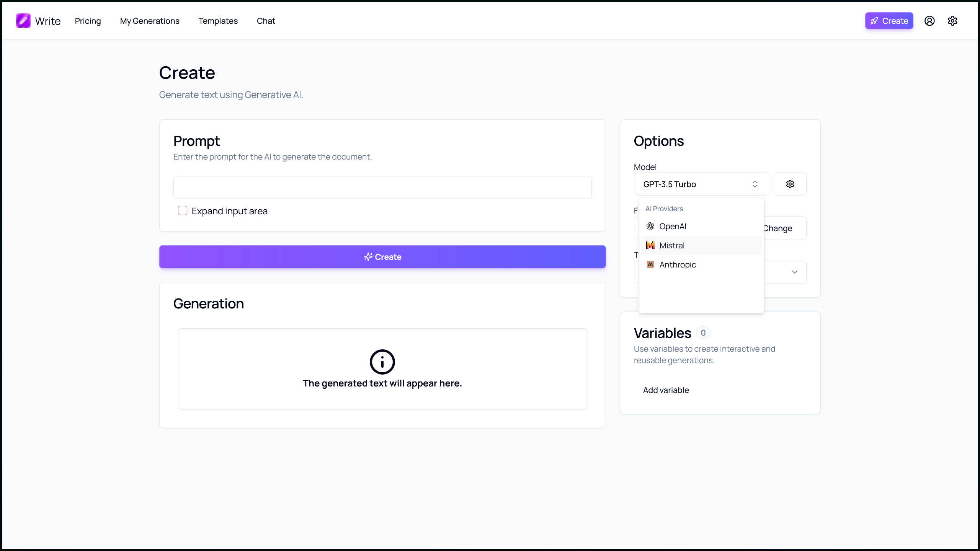
Task: Click the 'Model' field label
Action: tap(645, 167)
